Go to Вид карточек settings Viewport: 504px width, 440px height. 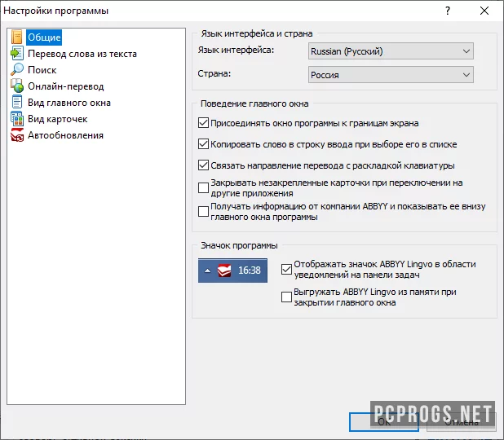tap(58, 119)
